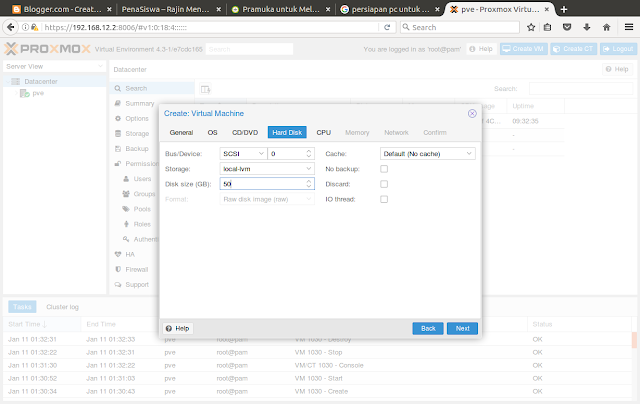Screen dimensions: 640x404
Task: Switch to Pramuka untuk Mel browser tab
Action: (x=281, y=9)
